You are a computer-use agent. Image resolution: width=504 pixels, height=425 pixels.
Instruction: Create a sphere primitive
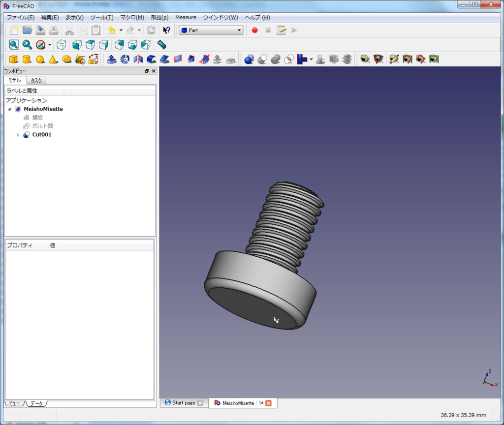(40, 59)
